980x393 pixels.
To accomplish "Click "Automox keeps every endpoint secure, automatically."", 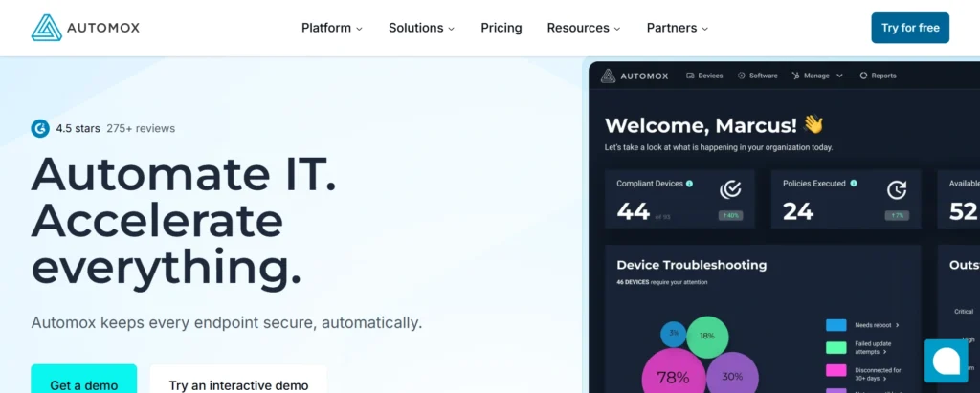I will tap(227, 323).
